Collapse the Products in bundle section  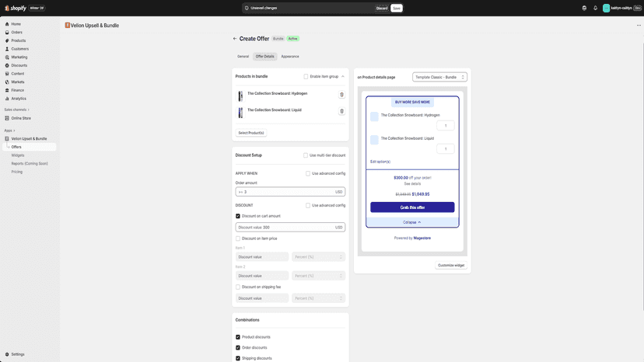click(343, 76)
